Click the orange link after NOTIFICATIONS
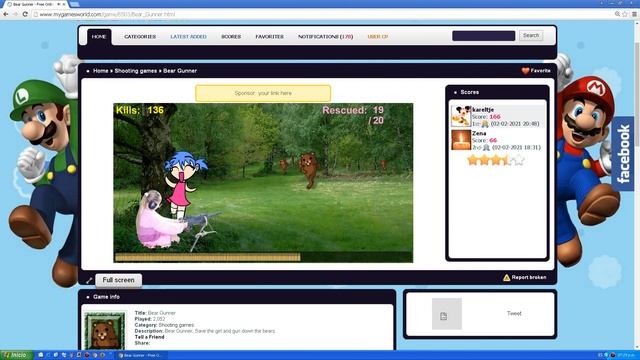Viewport: 640px width, 360px height. [x=378, y=37]
